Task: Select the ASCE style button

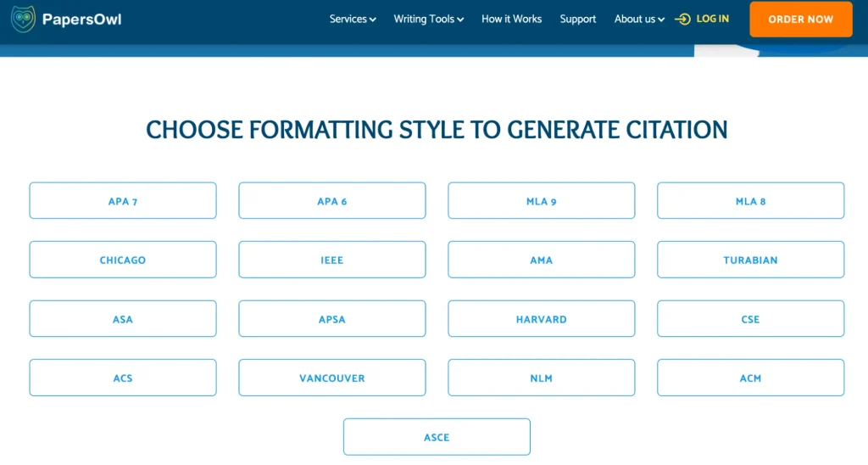Action: 437,437
